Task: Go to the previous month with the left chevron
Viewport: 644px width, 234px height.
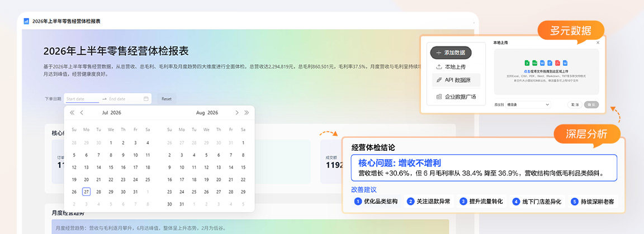Action: coord(82,112)
